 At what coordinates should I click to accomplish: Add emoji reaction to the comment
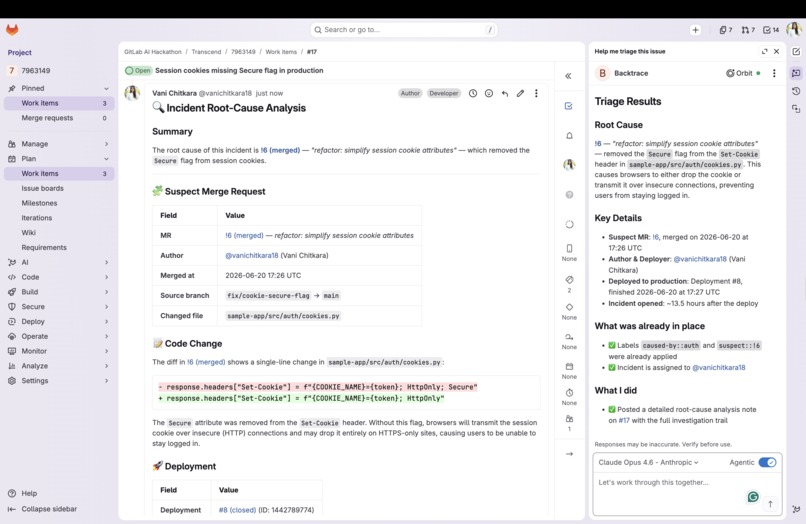coord(489,93)
